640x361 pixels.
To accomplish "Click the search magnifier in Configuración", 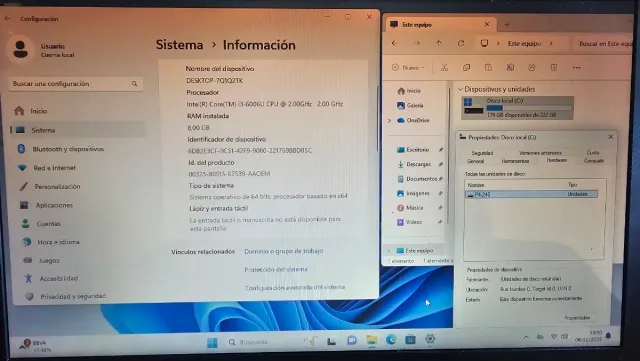I will tap(134, 84).
